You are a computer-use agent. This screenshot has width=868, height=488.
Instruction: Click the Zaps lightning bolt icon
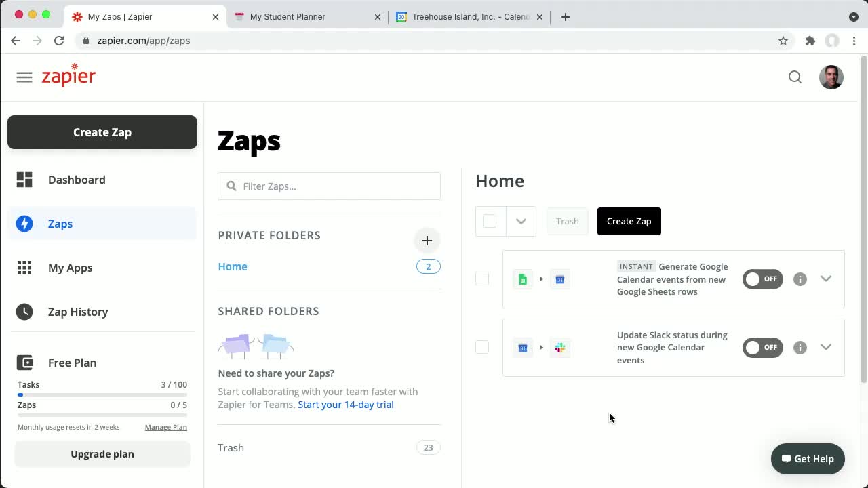(x=24, y=224)
